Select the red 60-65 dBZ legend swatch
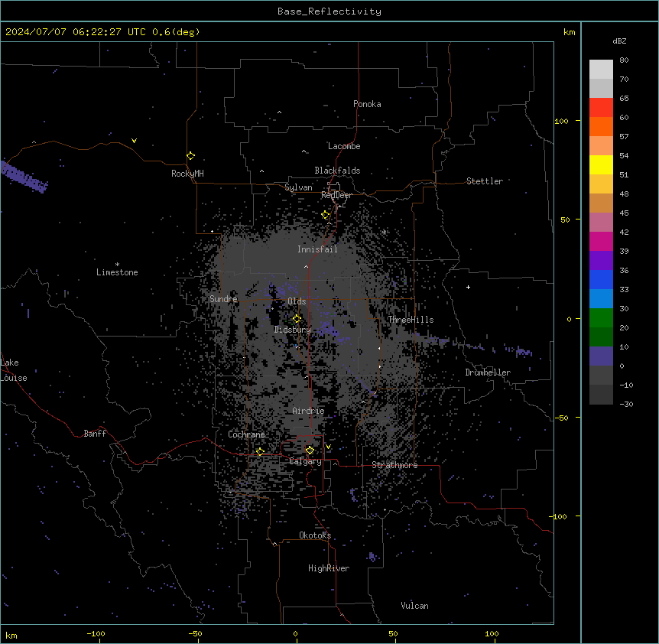The height and width of the screenshot is (644, 659). 601,108
